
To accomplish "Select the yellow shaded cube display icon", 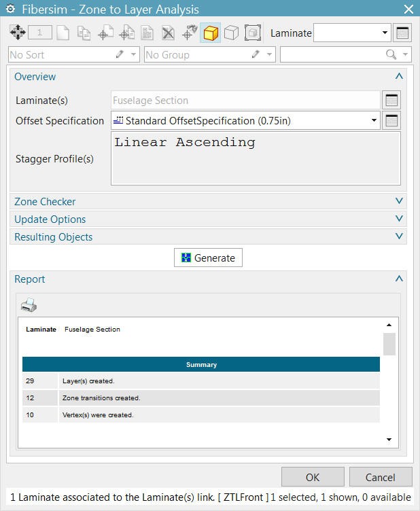I will [x=211, y=33].
